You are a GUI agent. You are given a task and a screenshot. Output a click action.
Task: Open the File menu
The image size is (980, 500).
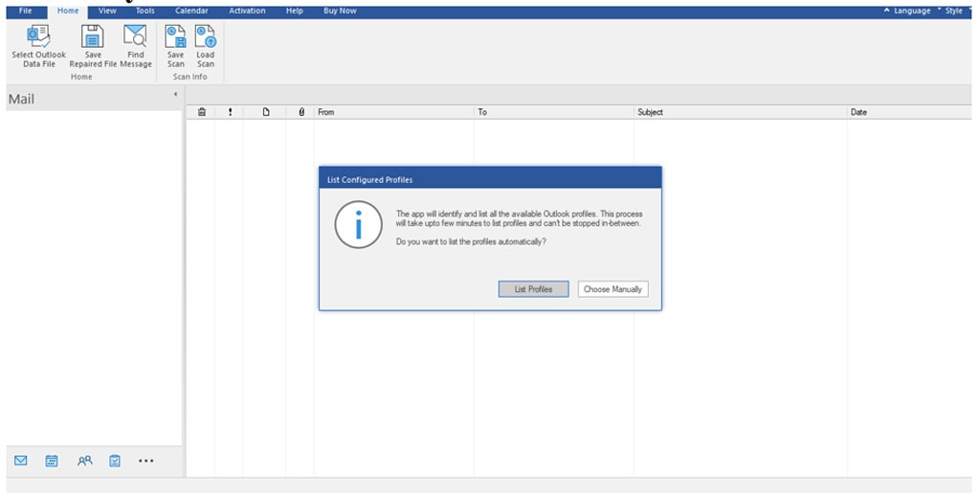26,11
